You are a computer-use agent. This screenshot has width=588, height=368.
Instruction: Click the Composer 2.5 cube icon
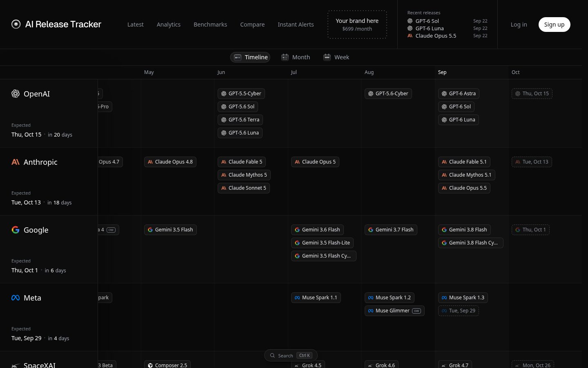click(150, 365)
